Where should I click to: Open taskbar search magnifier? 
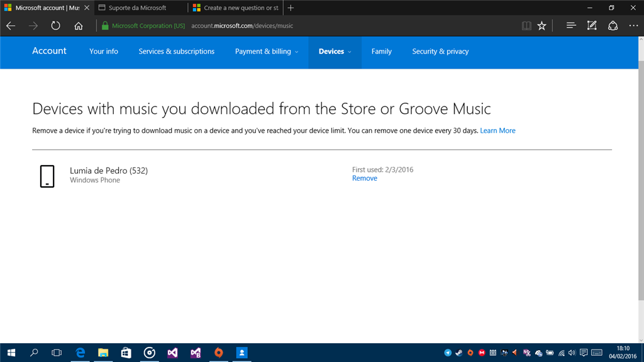click(x=34, y=353)
